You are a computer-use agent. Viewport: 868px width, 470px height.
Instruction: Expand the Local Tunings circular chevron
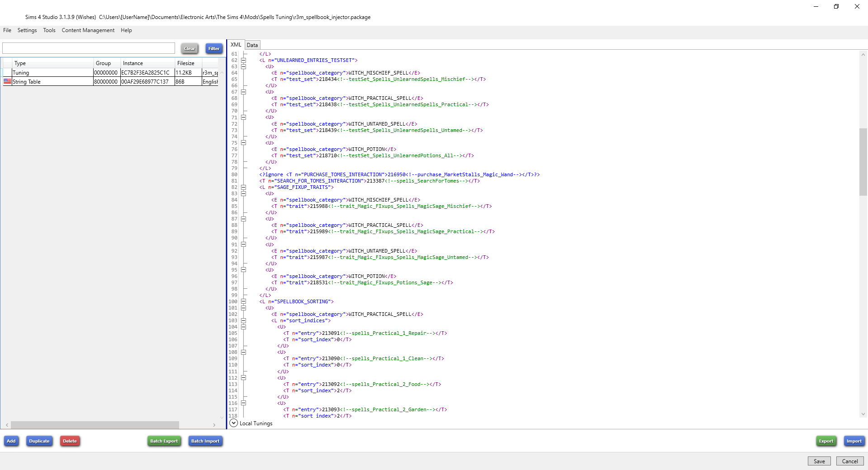tap(233, 423)
